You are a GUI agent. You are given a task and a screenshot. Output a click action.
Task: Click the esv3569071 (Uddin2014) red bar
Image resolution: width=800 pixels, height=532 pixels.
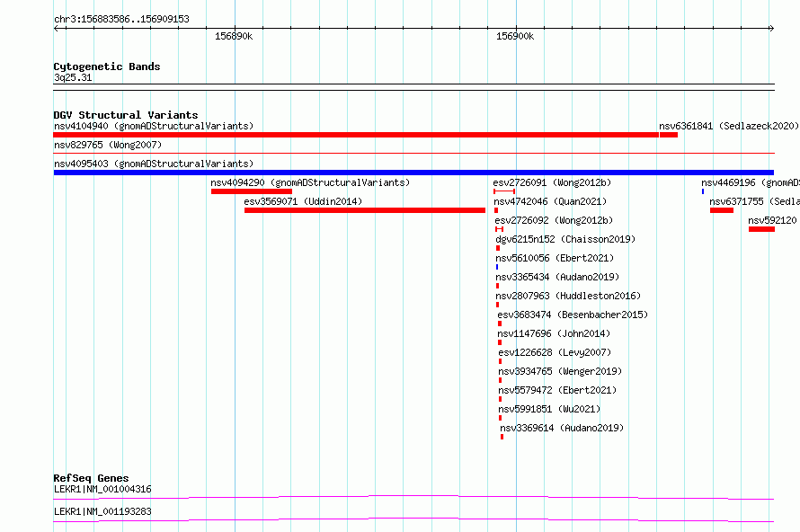pyautogui.click(x=365, y=210)
